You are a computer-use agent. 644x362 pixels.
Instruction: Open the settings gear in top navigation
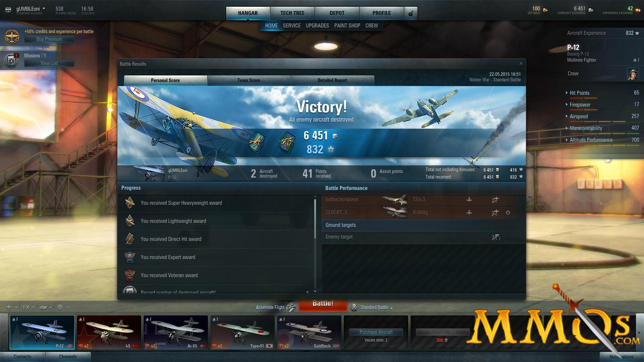[411, 13]
